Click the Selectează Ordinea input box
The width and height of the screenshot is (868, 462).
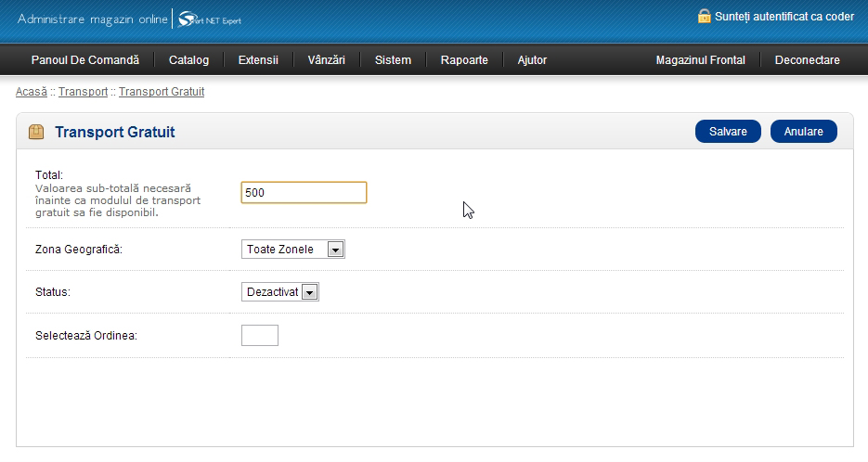coord(260,335)
